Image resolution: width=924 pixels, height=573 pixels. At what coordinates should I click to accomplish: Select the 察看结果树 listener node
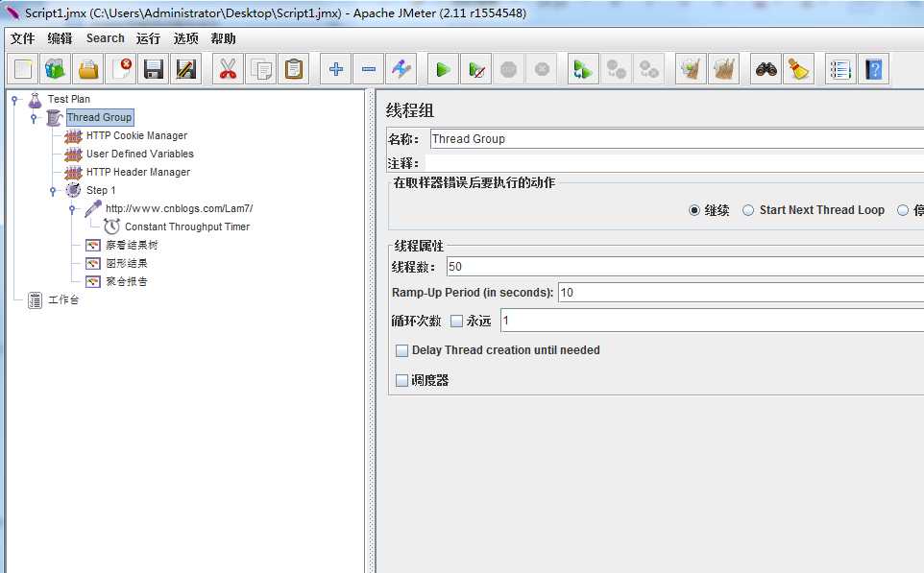coord(132,245)
